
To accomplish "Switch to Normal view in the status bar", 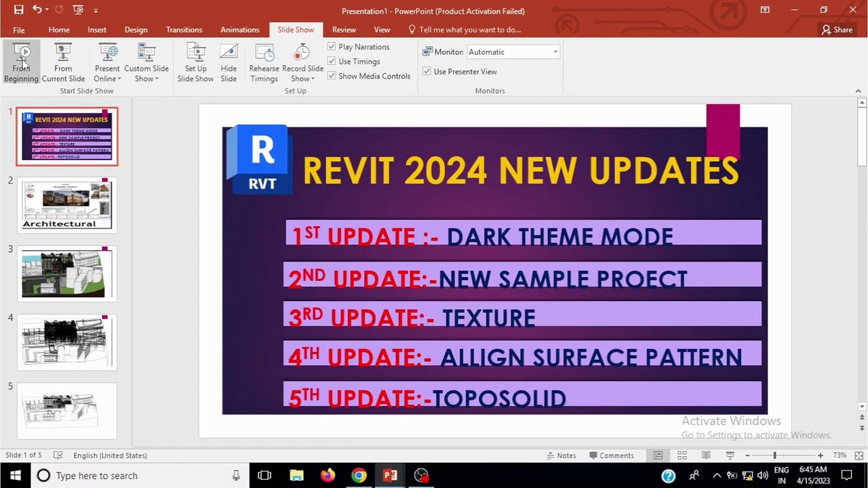I will 658,455.
